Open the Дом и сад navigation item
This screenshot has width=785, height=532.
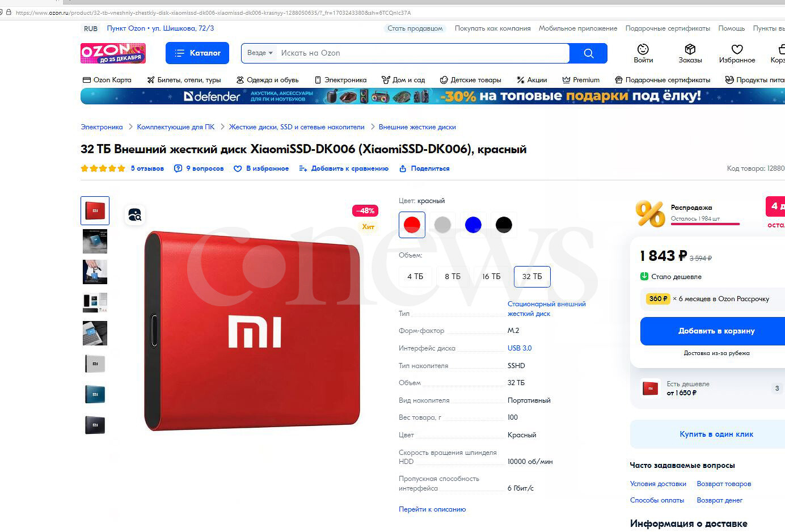[403, 80]
